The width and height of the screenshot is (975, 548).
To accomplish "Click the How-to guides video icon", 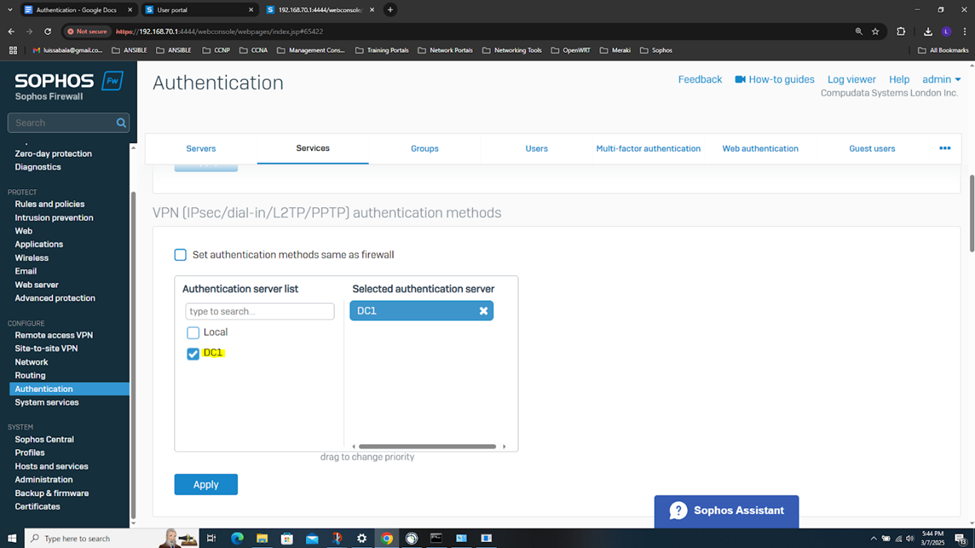I will click(x=740, y=80).
